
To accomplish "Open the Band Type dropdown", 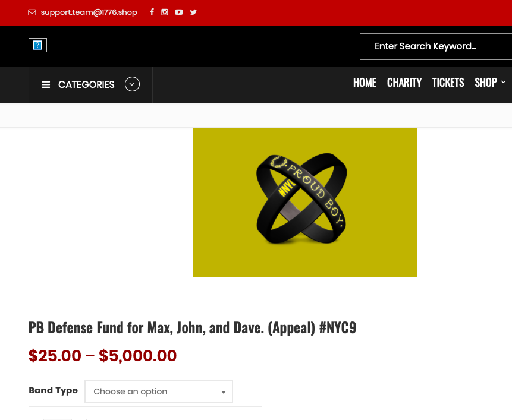I will [159, 391].
